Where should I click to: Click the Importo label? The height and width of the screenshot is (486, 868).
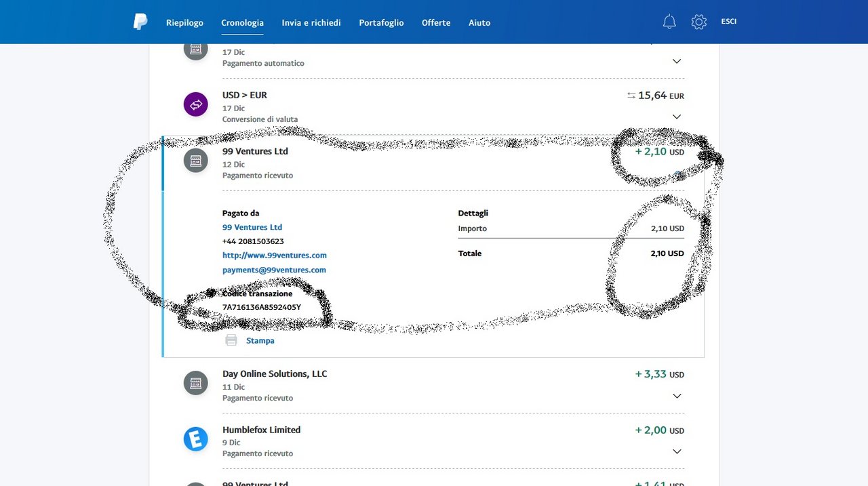(473, 228)
